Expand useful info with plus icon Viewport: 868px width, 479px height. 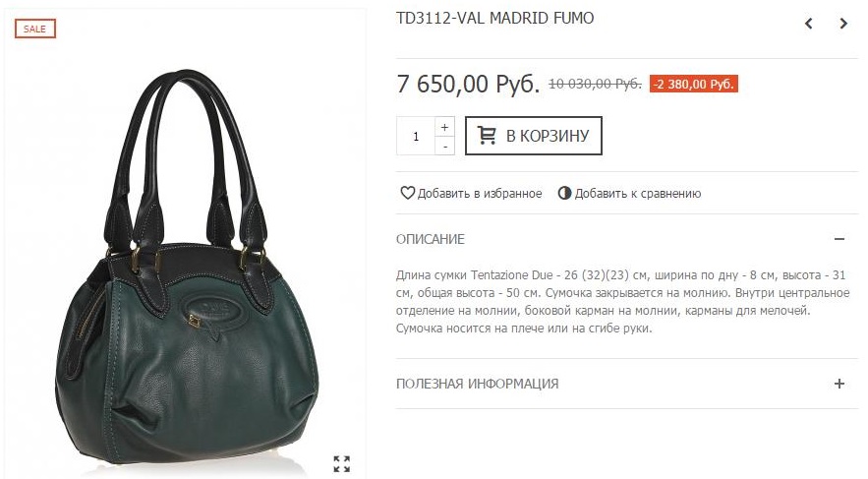coord(839,384)
